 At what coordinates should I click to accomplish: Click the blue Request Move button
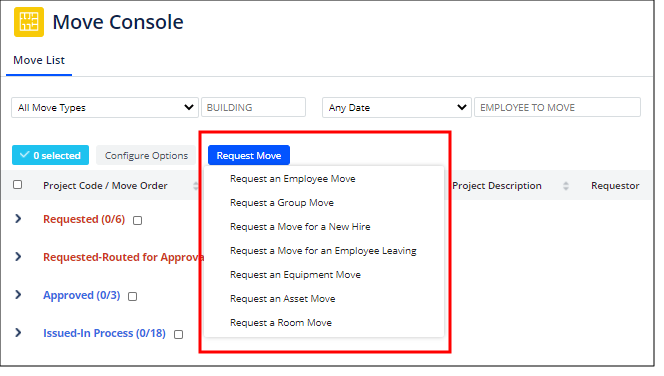coord(249,155)
